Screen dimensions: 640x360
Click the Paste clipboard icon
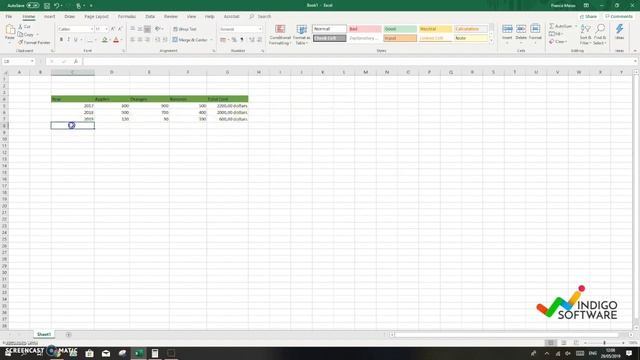point(10,30)
